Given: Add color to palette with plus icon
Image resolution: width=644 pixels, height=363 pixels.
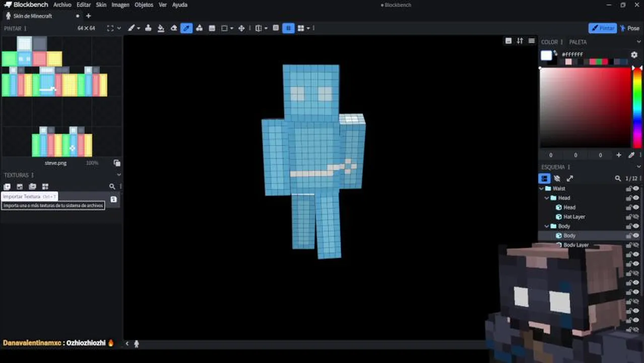Looking at the screenshot, I should coord(619,155).
